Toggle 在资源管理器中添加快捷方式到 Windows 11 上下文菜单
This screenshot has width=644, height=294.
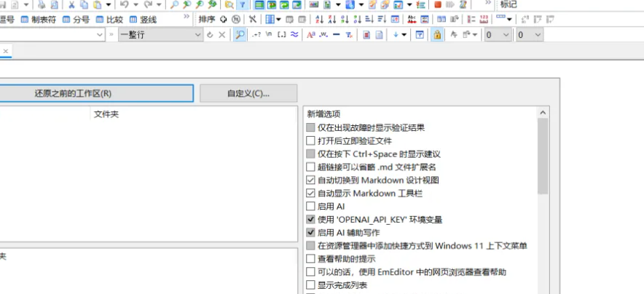(310, 246)
